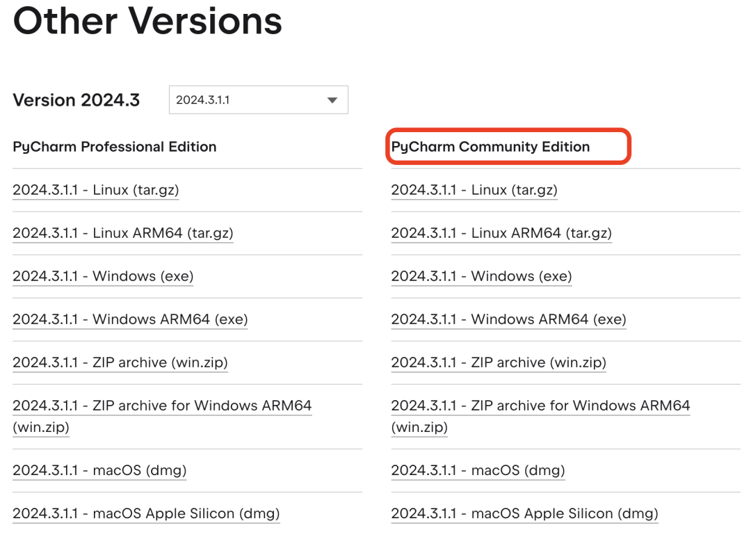Download Professional Edition macOS Apple Silicon (dmg)
This screenshot has width=751, height=560.
146,514
